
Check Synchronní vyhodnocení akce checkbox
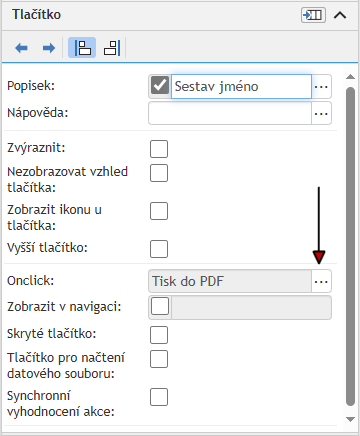tap(159, 397)
